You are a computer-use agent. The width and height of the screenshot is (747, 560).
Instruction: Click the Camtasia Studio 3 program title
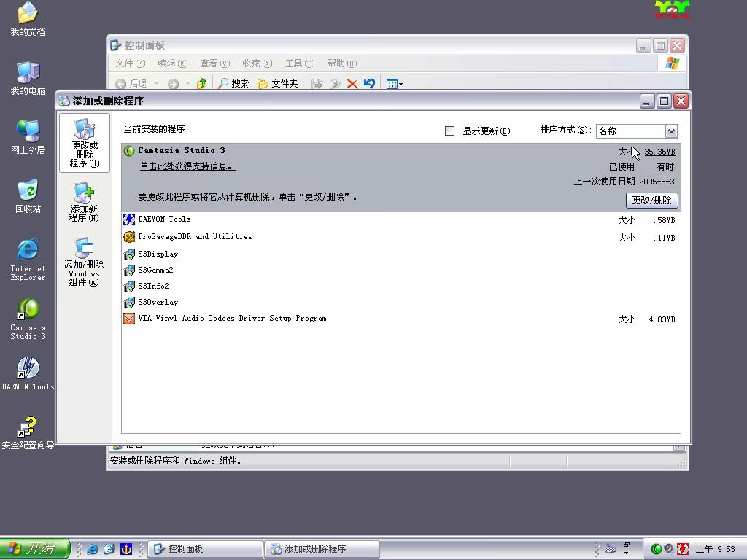(182, 150)
